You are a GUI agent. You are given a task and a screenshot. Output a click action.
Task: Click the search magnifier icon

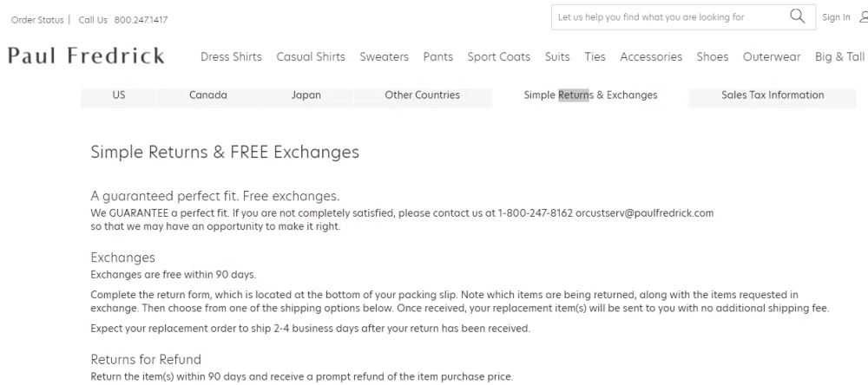[x=797, y=16]
